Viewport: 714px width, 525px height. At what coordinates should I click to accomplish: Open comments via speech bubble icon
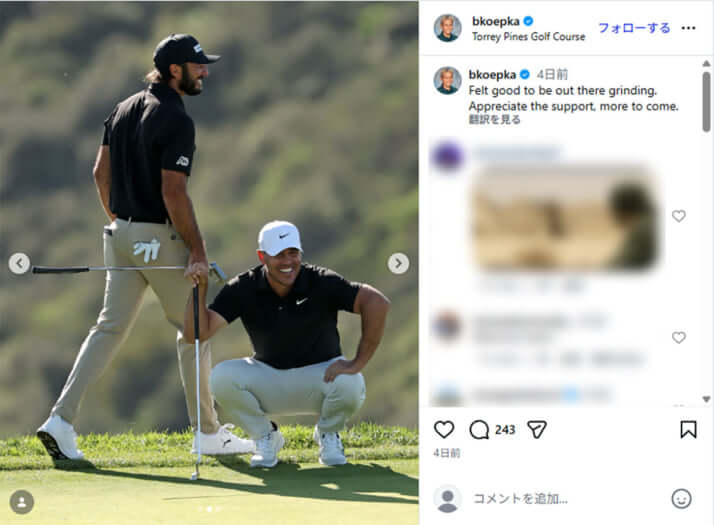pos(480,430)
